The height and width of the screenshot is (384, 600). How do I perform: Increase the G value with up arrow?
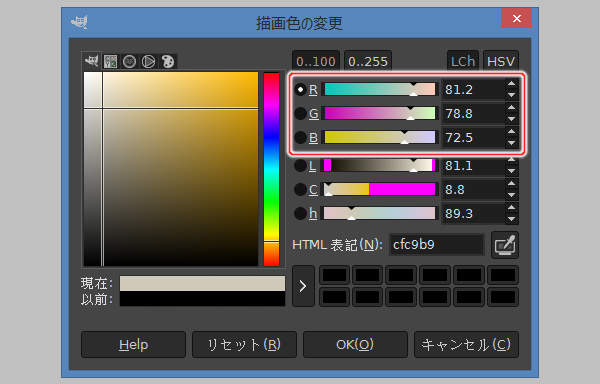coord(512,107)
